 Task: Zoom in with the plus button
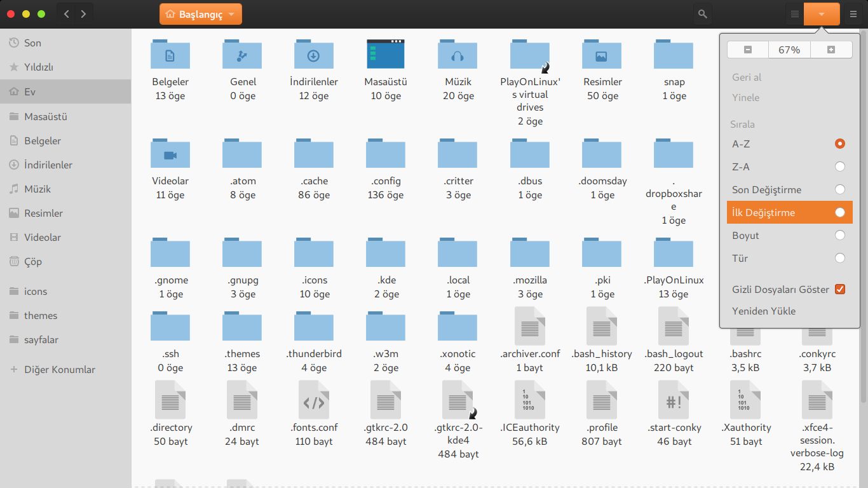[831, 50]
